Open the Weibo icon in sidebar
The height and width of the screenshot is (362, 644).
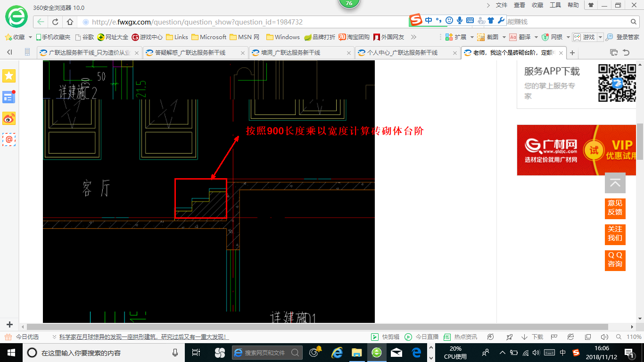9,118
